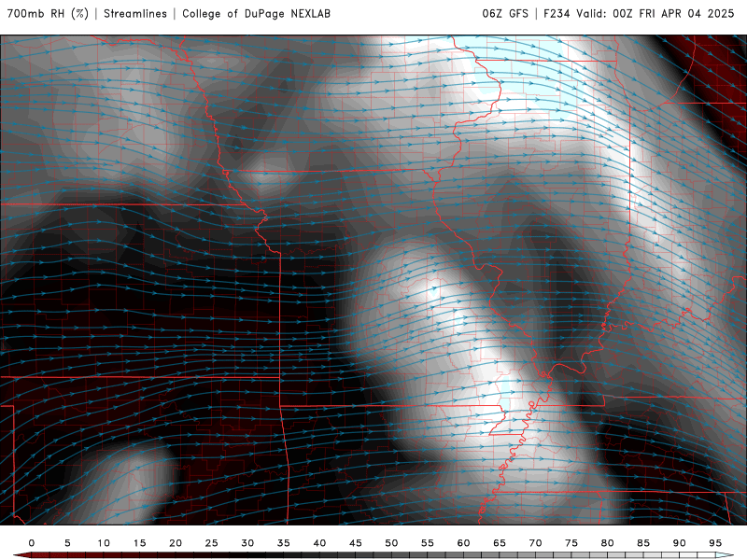Click the '85' label on the color scale

coord(643,543)
